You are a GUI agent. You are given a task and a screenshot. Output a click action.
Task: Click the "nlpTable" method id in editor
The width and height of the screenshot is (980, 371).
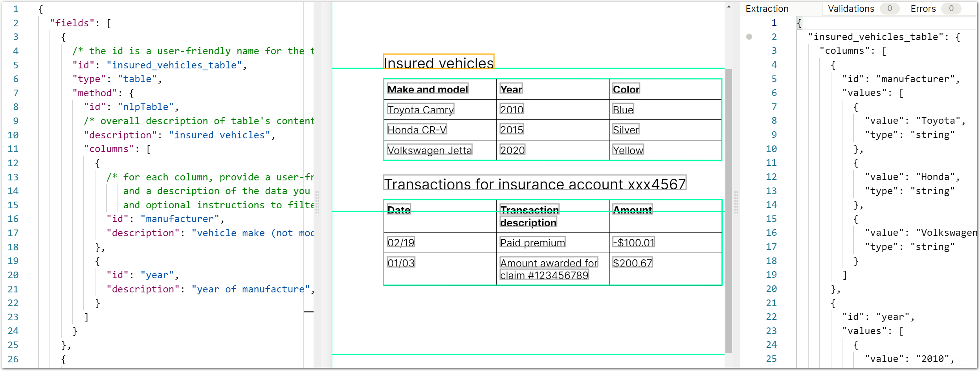coord(146,107)
